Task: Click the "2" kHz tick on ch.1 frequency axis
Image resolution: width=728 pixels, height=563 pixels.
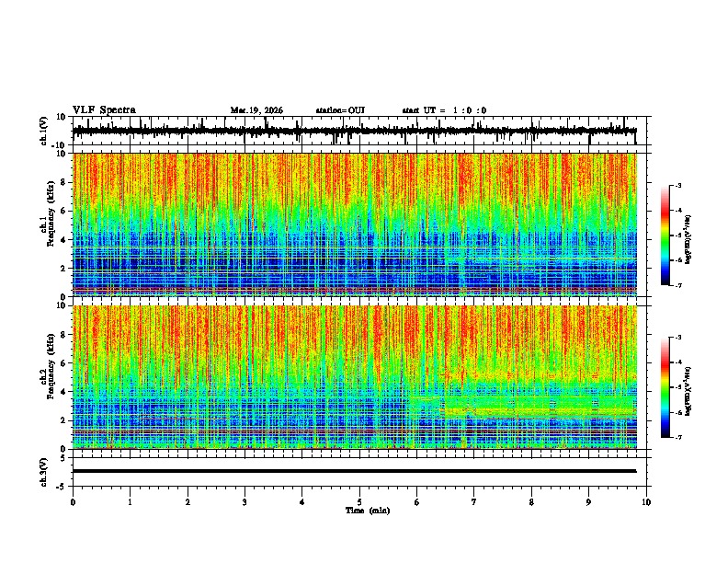Action: point(63,269)
